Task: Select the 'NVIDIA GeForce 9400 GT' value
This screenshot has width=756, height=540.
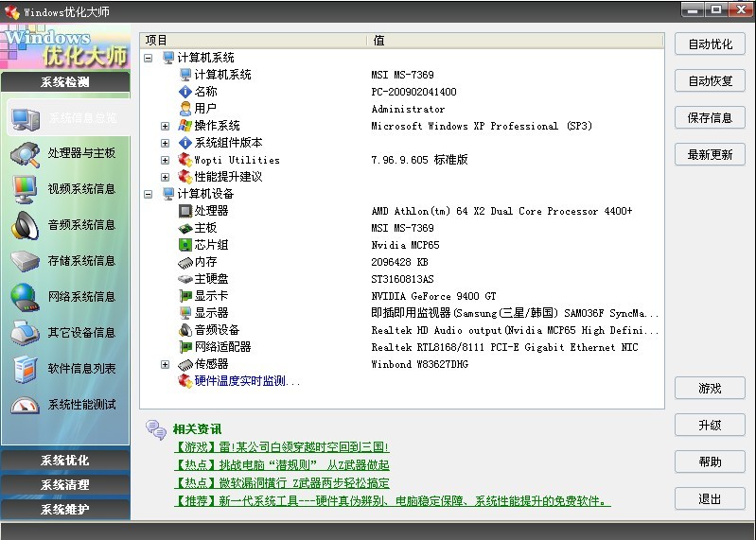Action: 433,296
